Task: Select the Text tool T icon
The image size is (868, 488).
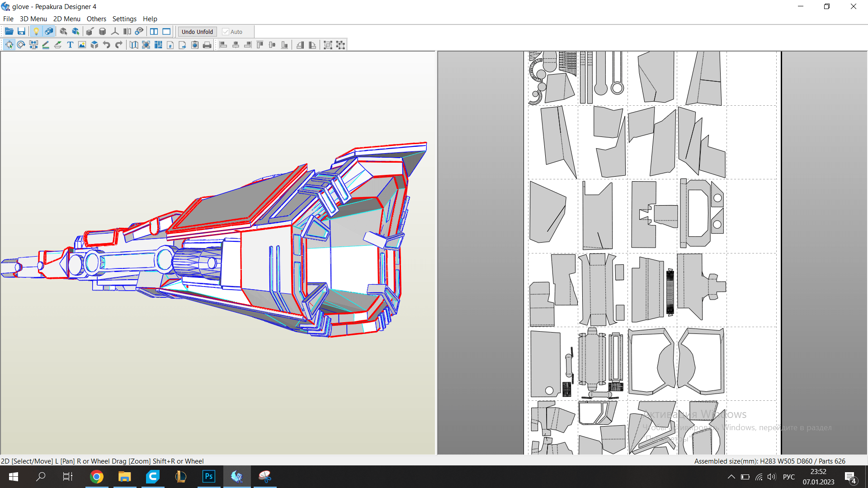Action: [x=70, y=45]
